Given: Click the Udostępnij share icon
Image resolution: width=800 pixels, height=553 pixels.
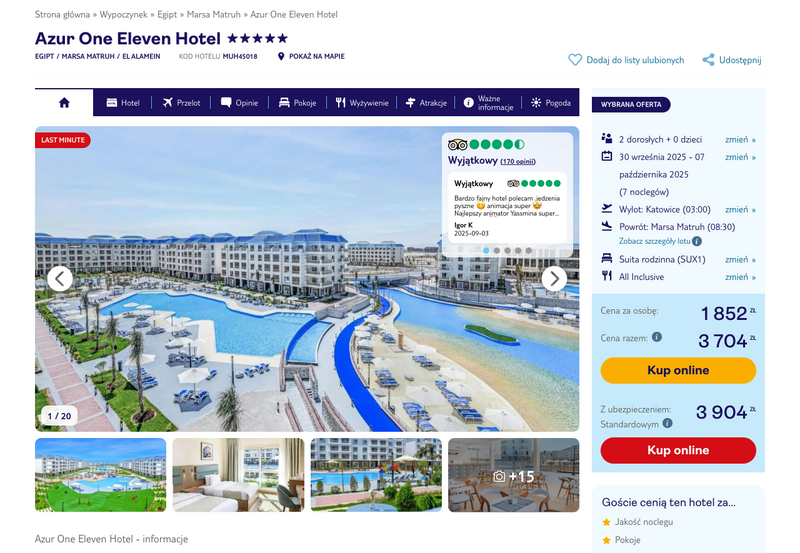Looking at the screenshot, I should pos(708,60).
